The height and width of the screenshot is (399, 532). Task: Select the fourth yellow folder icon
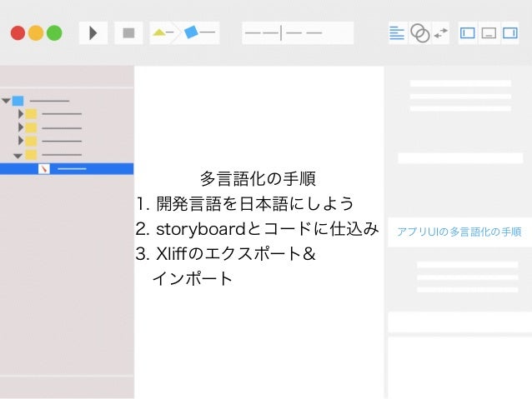tap(31, 155)
